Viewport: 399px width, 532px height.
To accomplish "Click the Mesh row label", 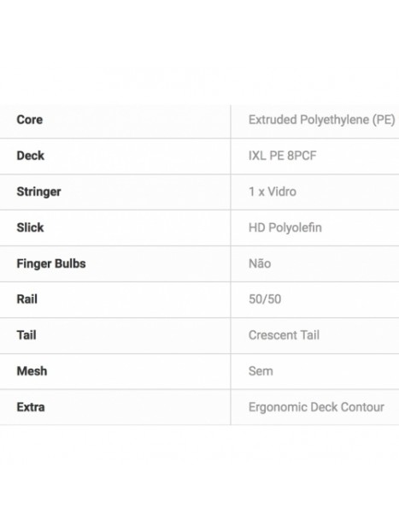I will [32, 371].
